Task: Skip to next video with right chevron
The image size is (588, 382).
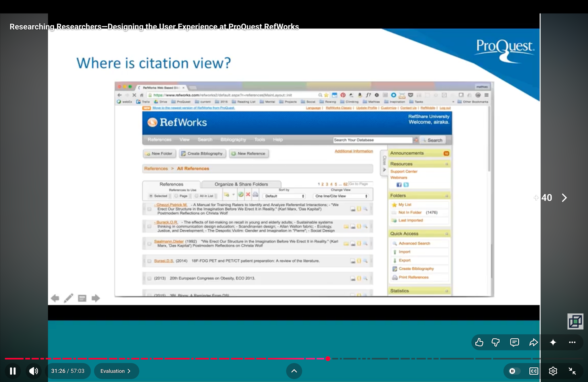Action: click(x=564, y=197)
